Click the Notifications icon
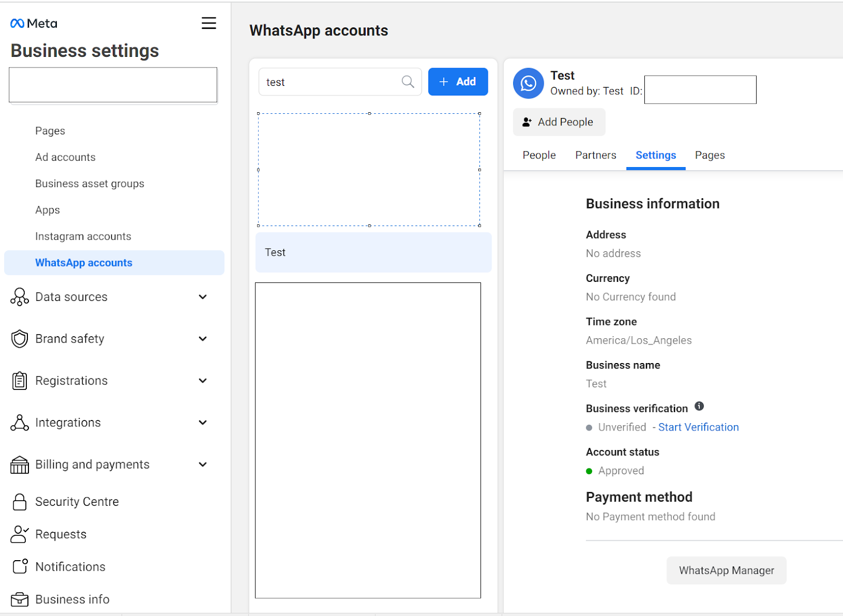 (20, 566)
